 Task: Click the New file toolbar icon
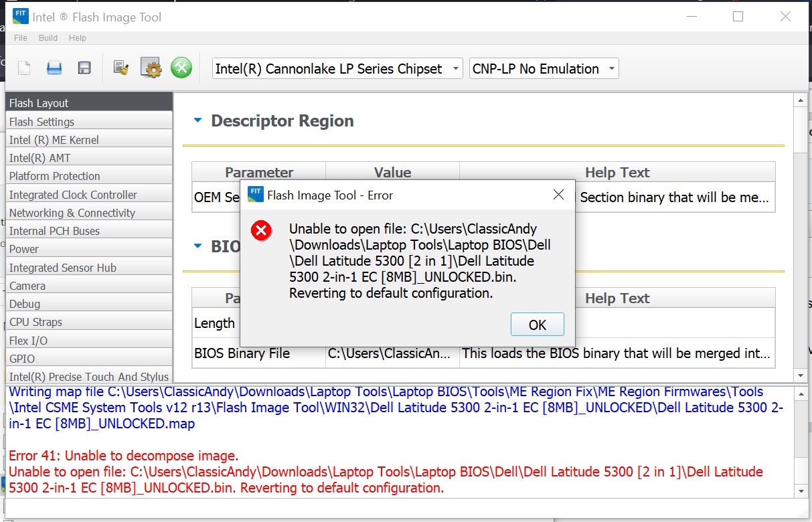24,68
